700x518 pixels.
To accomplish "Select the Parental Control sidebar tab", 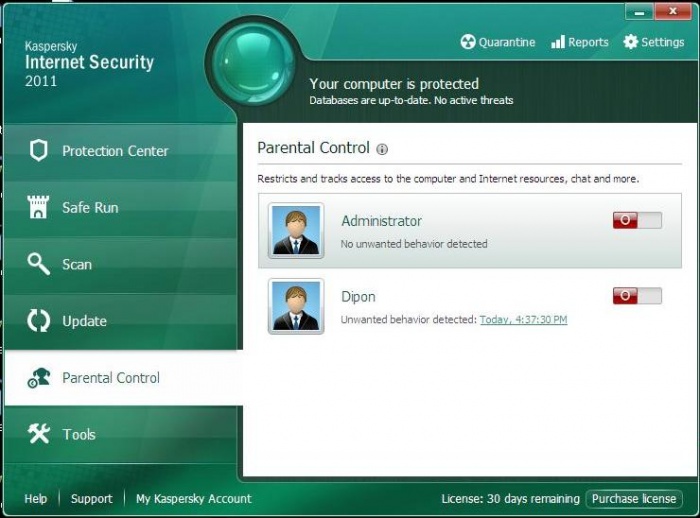I will click(x=123, y=378).
